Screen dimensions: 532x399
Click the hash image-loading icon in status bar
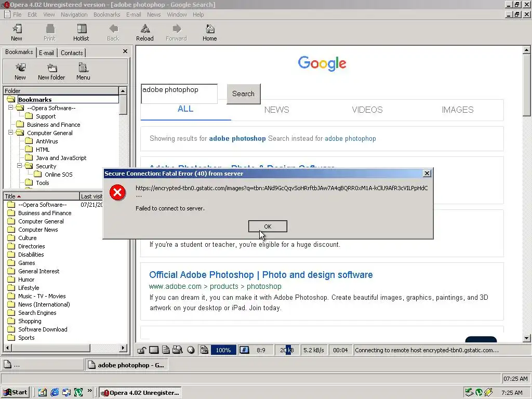tap(244, 350)
